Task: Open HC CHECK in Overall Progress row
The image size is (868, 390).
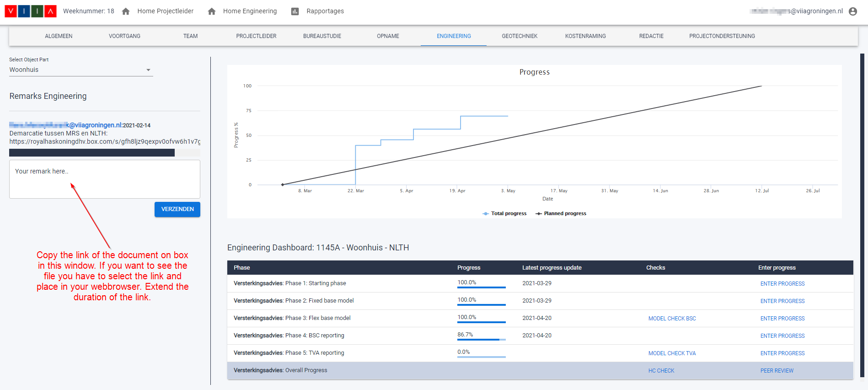Action: 661,371
